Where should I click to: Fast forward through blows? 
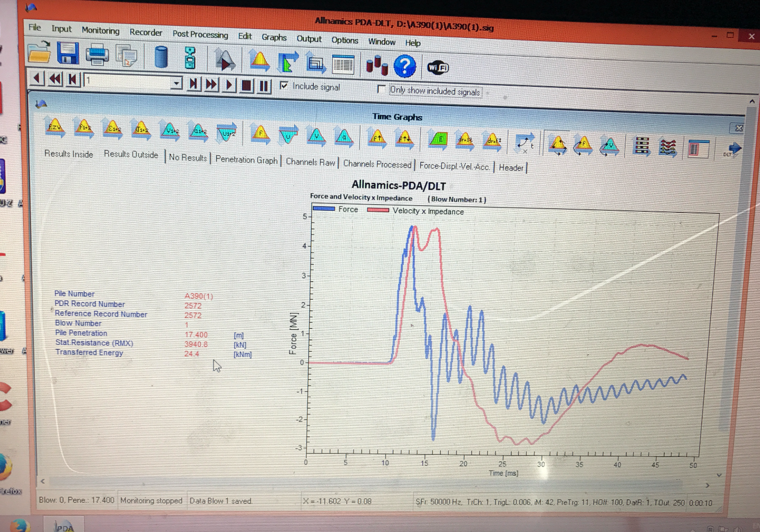[x=211, y=84]
